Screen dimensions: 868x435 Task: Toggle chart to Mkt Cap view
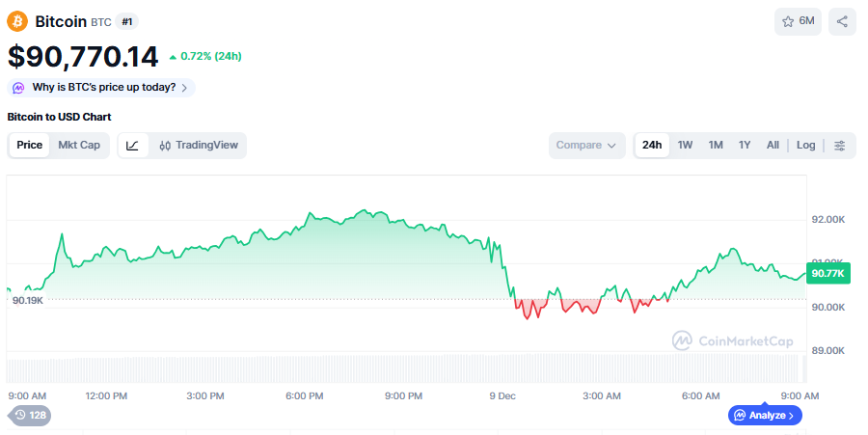79,146
